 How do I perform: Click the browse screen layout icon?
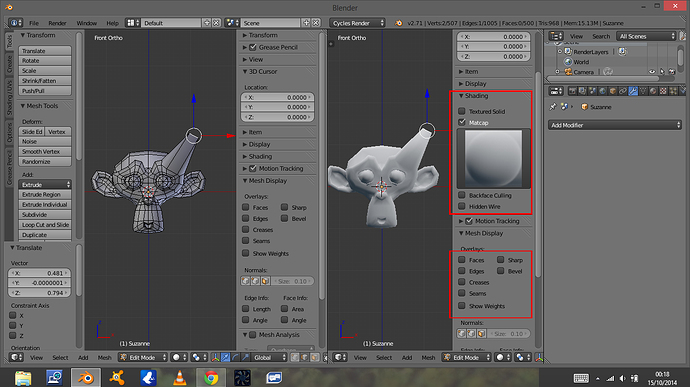[x=132, y=22]
